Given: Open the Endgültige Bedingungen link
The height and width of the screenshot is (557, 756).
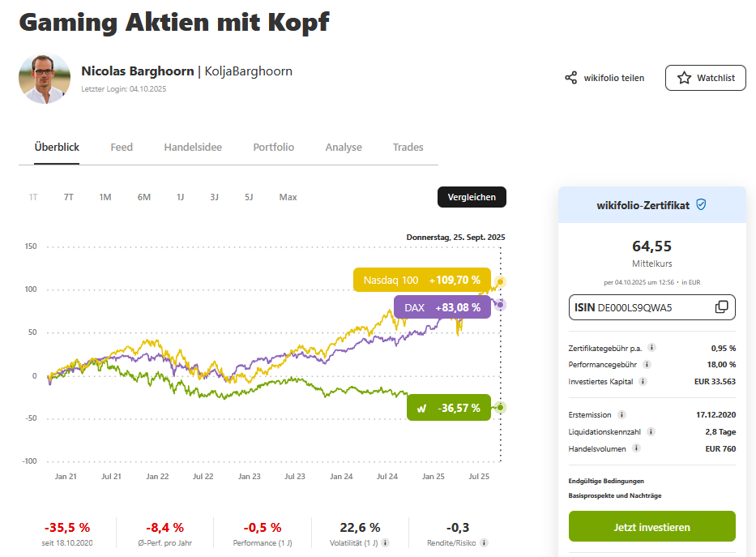Looking at the screenshot, I should tap(606, 481).
